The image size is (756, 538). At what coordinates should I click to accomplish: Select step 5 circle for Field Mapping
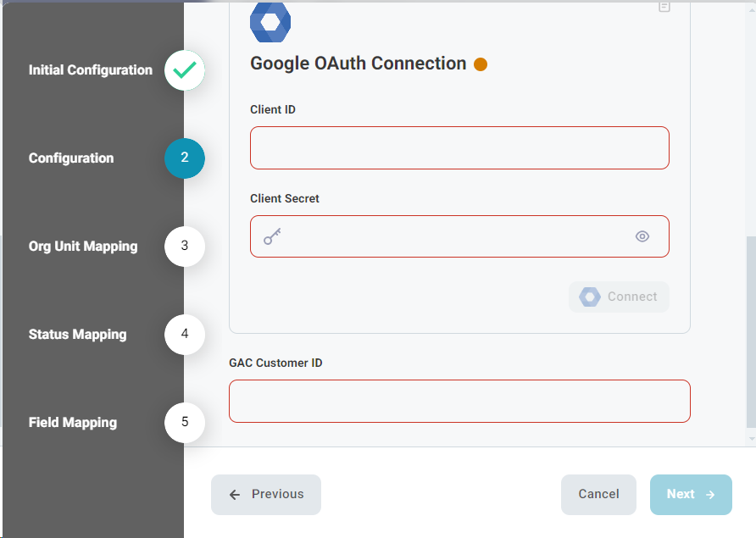[185, 422]
